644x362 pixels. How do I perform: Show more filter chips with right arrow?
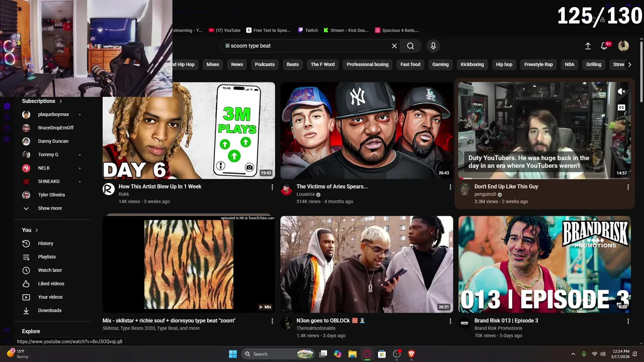629,64
